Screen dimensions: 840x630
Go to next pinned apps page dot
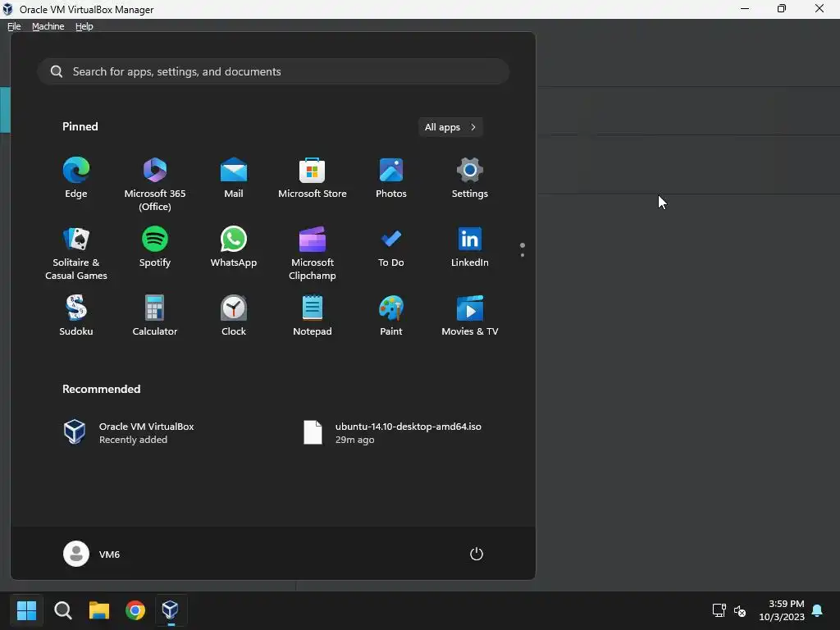coord(523,255)
